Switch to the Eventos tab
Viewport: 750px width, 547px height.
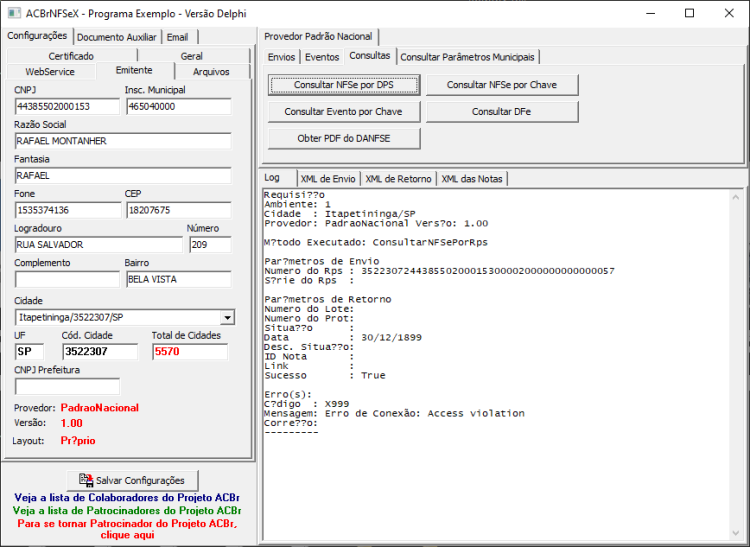322,57
